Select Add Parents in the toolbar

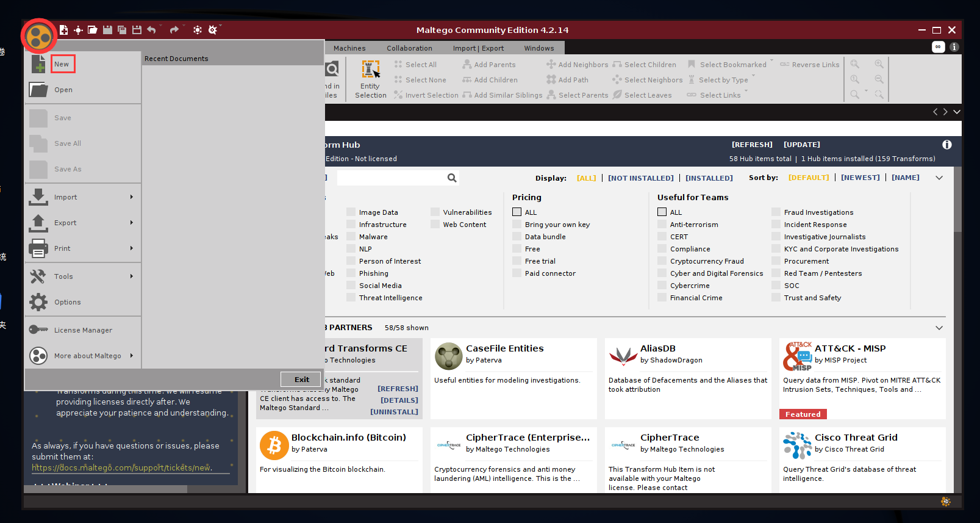[488, 65]
